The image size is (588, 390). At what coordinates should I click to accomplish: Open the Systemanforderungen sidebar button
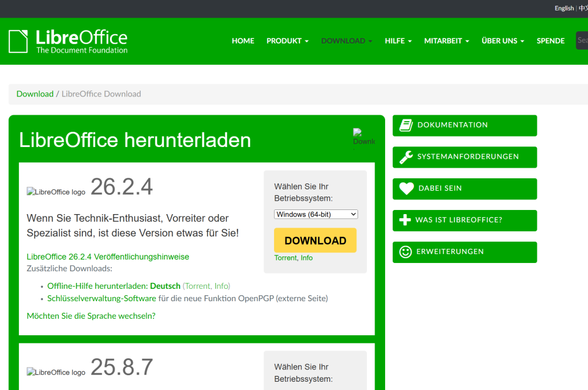pyautogui.click(x=465, y=157)
